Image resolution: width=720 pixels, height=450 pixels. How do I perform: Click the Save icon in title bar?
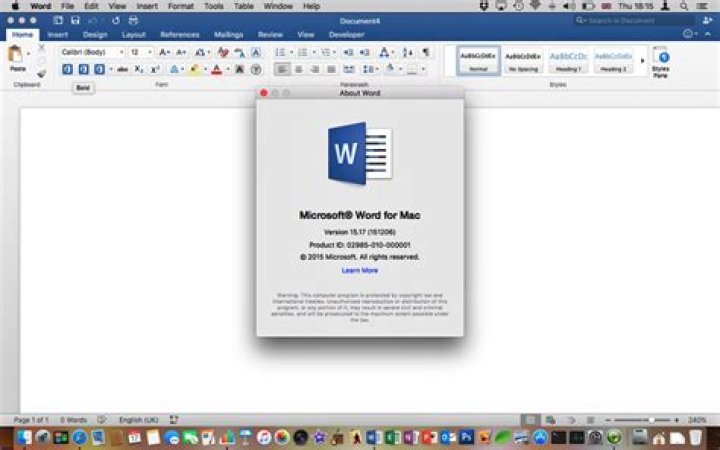(x=75, y=20)
